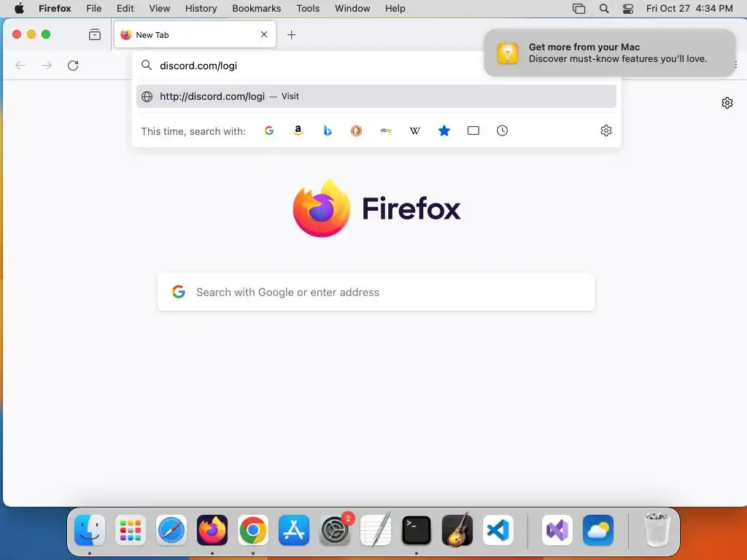
Task: Open Launchpad from the Dock
Action: [131, 530]
